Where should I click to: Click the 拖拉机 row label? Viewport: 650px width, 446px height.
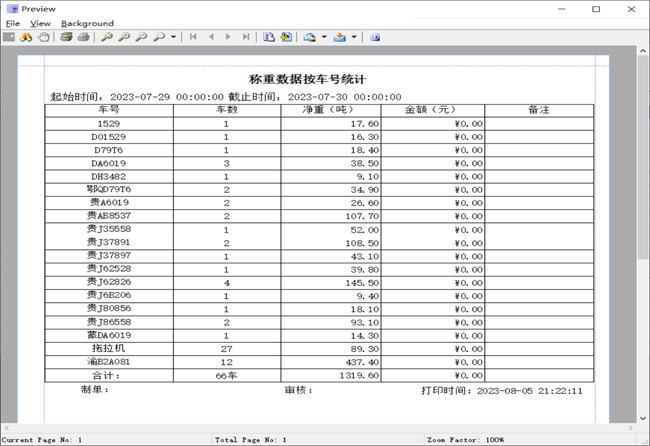tap(109, 348)
